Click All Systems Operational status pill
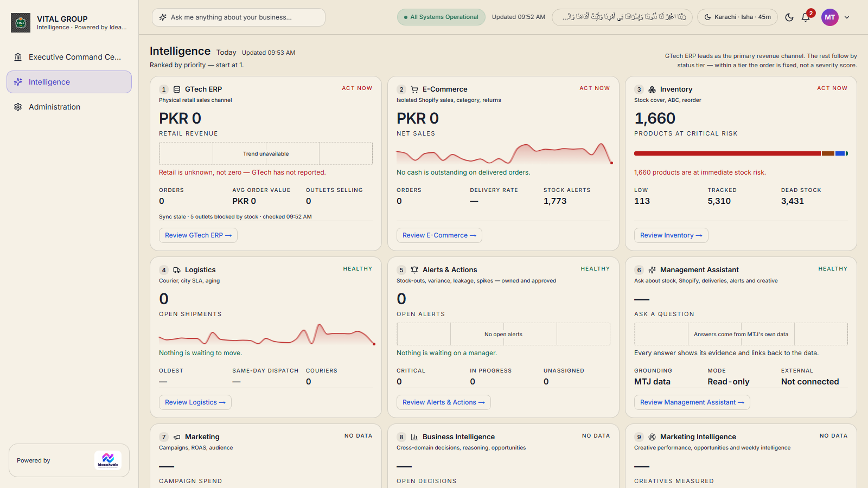This screenshot has height=488, width=868. coord(441,17)
